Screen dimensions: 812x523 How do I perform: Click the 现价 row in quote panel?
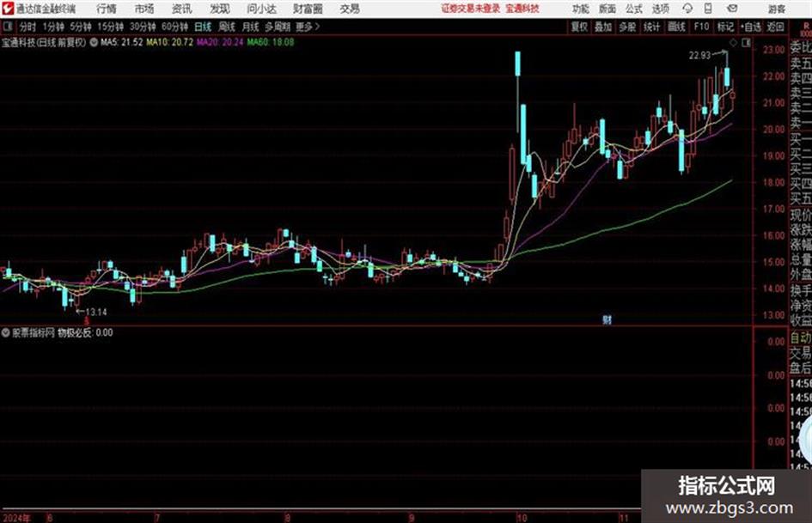tap(801, 214)
